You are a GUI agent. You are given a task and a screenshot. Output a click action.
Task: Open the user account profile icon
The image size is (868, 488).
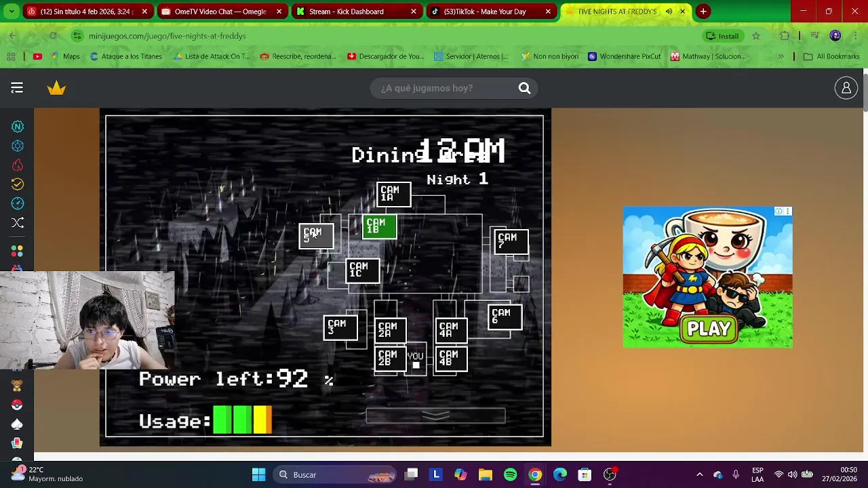(x=846, y=88)
